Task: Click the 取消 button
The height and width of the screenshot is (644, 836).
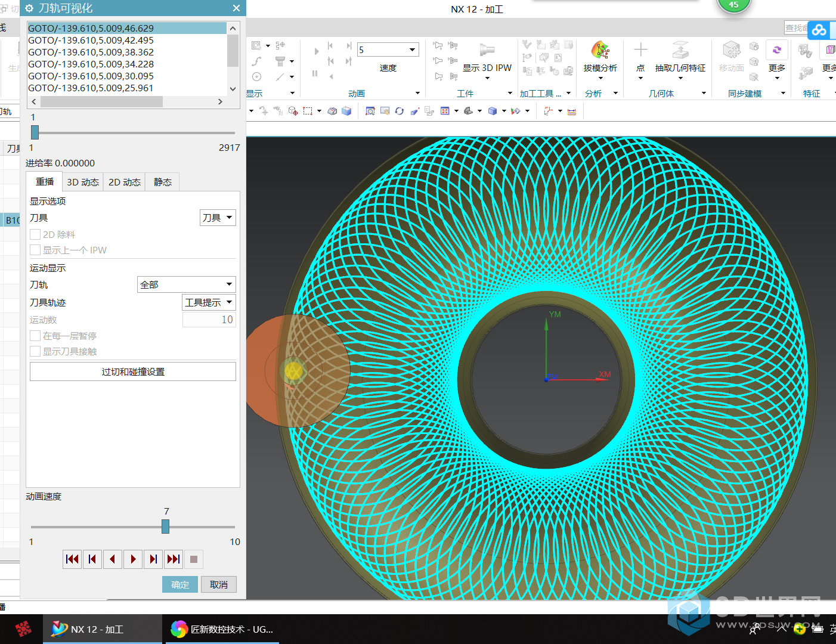Action: click(x=219, y=584)
